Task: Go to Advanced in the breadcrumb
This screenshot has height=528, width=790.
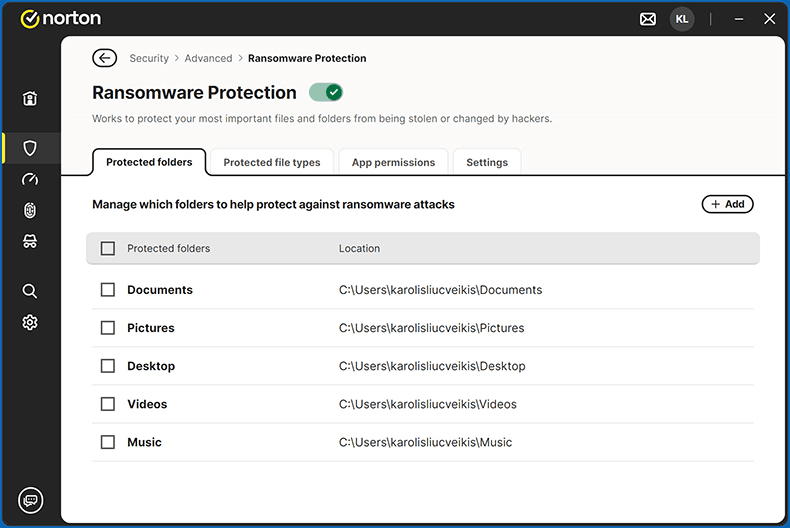Action: (x=208, y=58)
